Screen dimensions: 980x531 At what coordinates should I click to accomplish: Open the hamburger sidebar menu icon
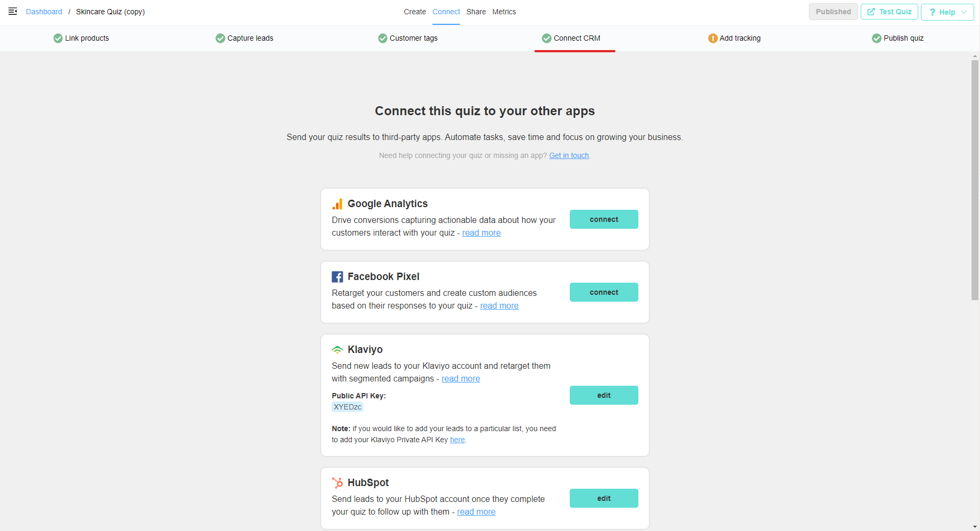click(x=13, y=11)
